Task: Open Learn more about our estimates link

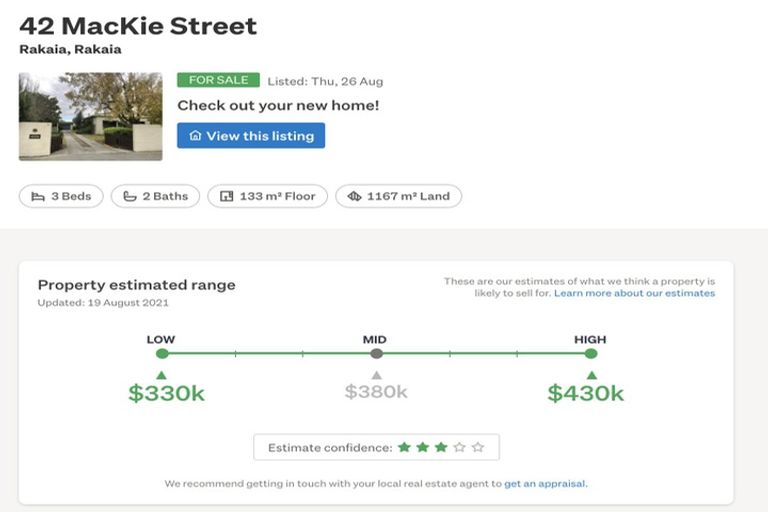Action: (634, 293)
